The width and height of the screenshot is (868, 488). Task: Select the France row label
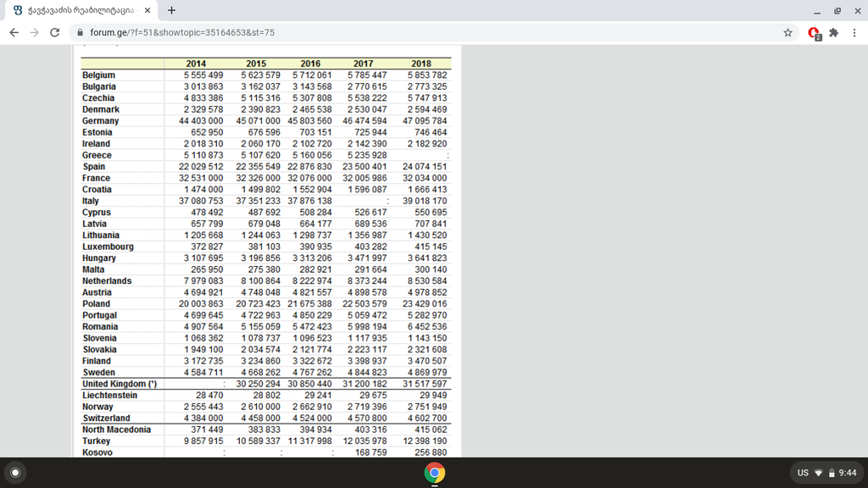[x=96, y=178]
